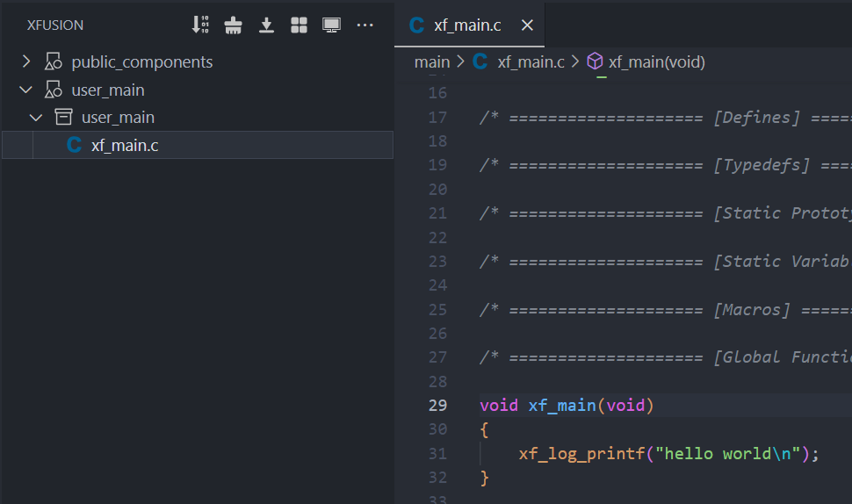
Task: Expand the public_components tree node
Action: 26,61
